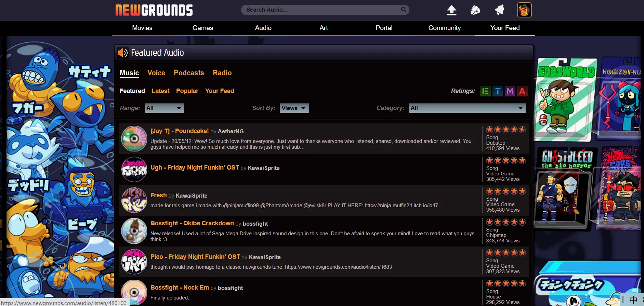Click the House genre label
This screenshot has width=644, height=306.
click(x=494, y=297)
